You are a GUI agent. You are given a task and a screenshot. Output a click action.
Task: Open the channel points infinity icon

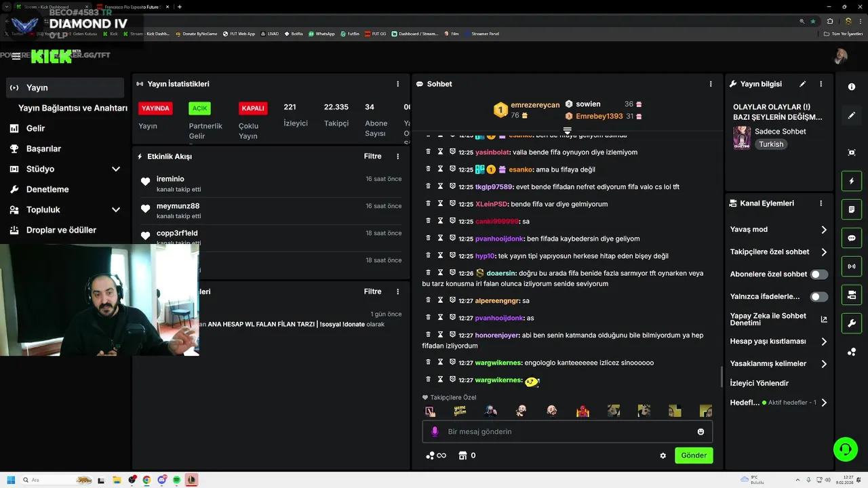pos(436,455)
